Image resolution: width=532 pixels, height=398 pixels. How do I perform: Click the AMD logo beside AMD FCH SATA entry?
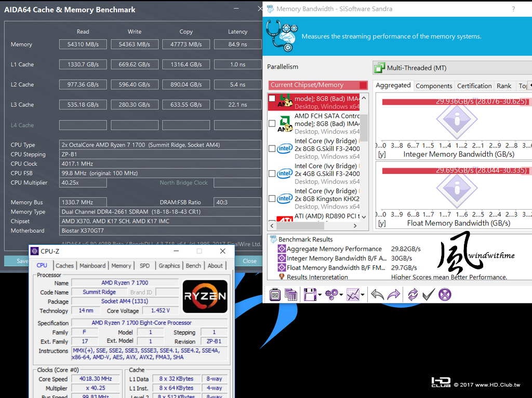coord(285,123)
